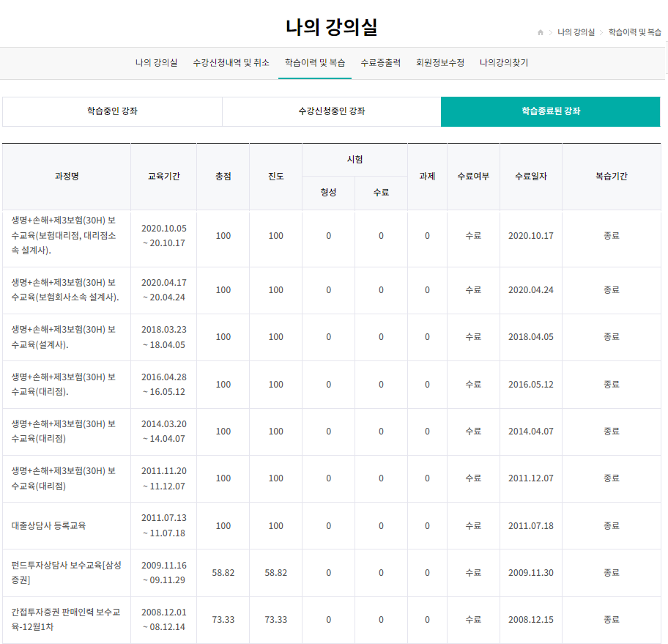The width and height of the screenshot is (668, 644).
Task: Select 보수교육(대리점). course from 2016
Action: (x=64, y=385)
